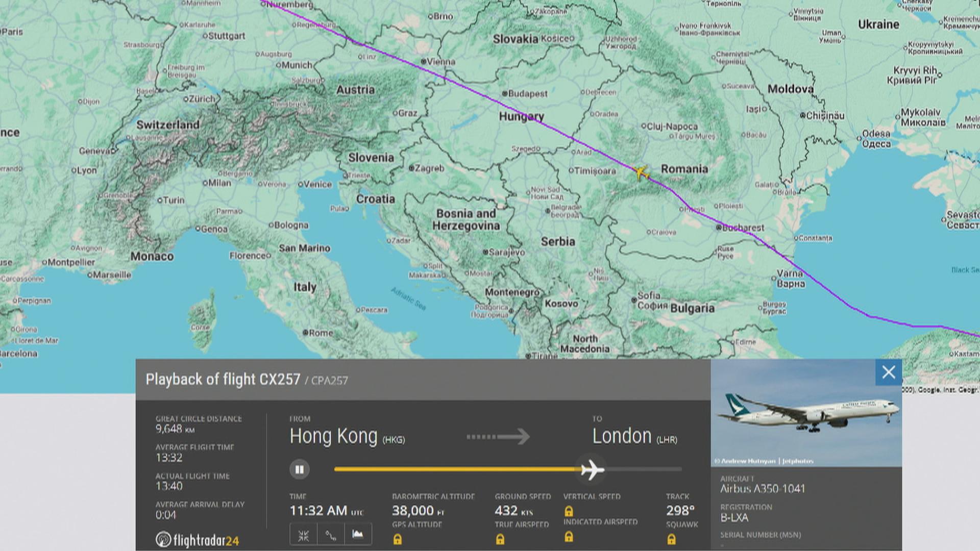Click Florence on the map
This screenshot has width=980, height=551.
tap(250, 256)
